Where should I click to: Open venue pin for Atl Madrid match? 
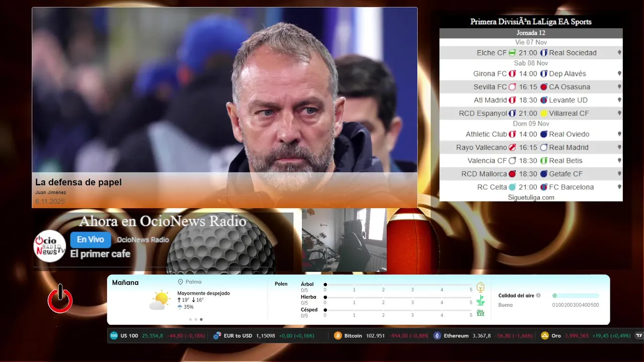[x=619, y=100]
